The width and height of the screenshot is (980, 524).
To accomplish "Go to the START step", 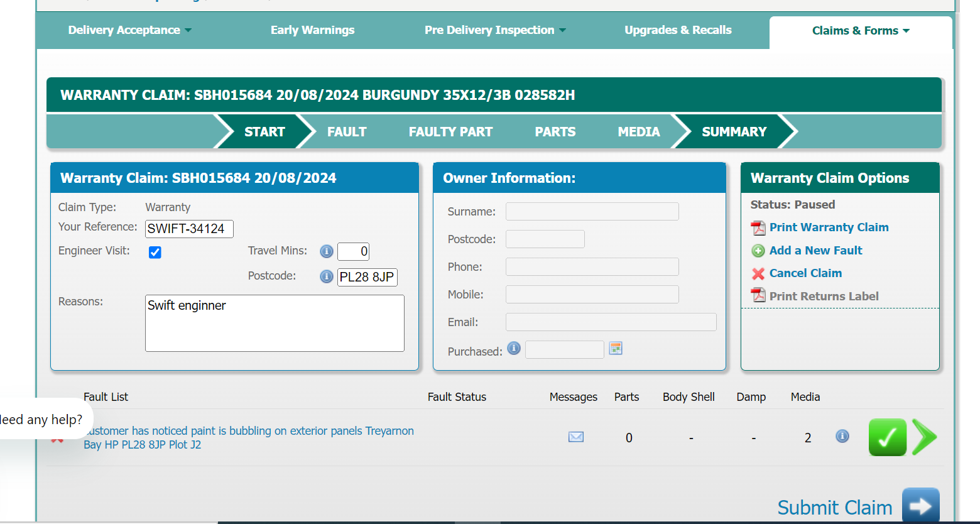I will (x=264, y=132).
